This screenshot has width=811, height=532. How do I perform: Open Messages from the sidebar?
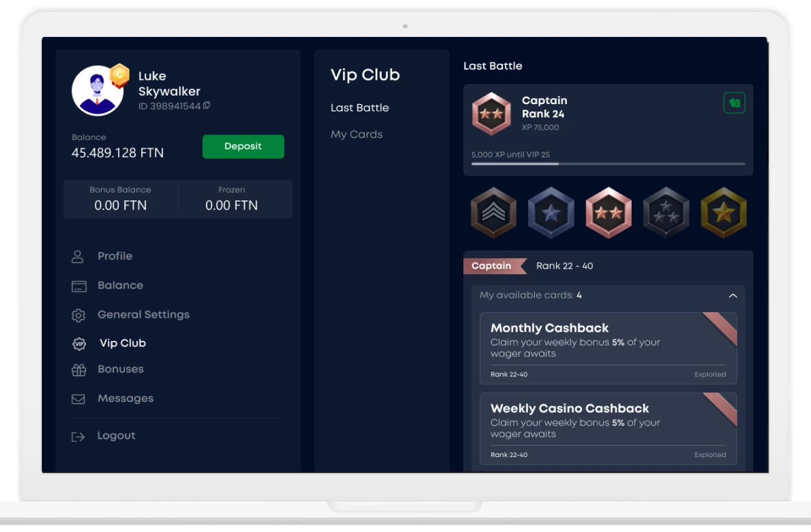pyautogui.click(x=125, y=398)
